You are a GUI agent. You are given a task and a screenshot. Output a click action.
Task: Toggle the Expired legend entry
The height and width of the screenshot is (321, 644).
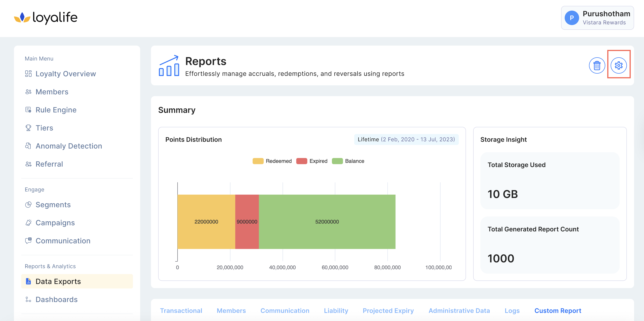click(311, 161)
